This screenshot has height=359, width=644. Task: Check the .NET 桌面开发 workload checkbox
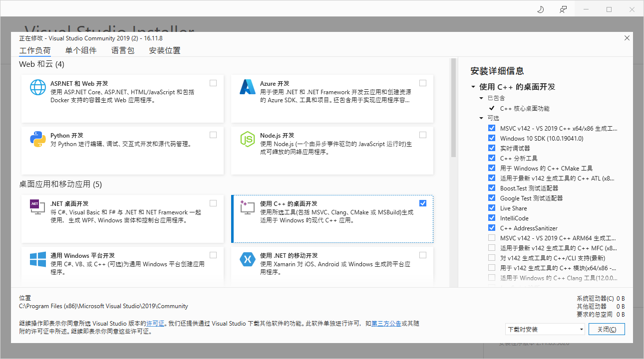coord(213,203)
